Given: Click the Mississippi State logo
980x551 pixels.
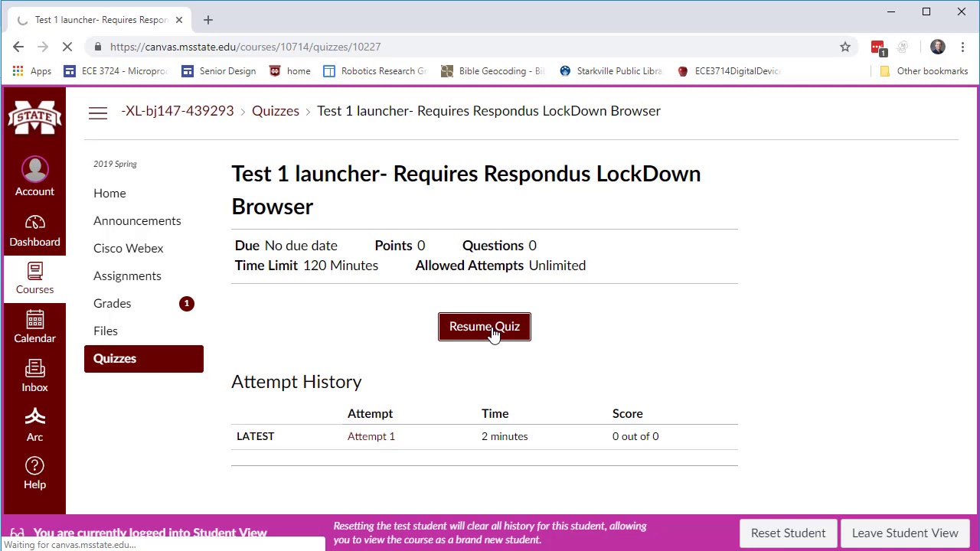Looking at the screenshot, I should pos(34,117).
